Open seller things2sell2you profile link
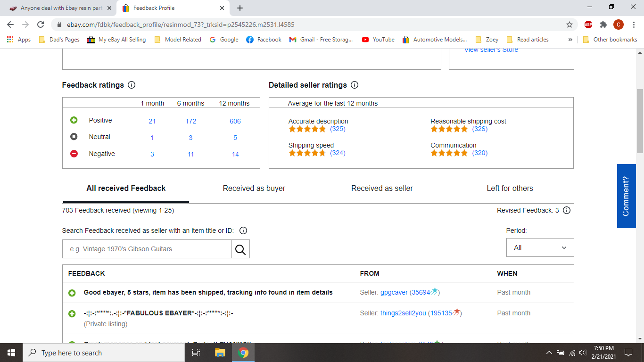 click(x=403, y=313)
